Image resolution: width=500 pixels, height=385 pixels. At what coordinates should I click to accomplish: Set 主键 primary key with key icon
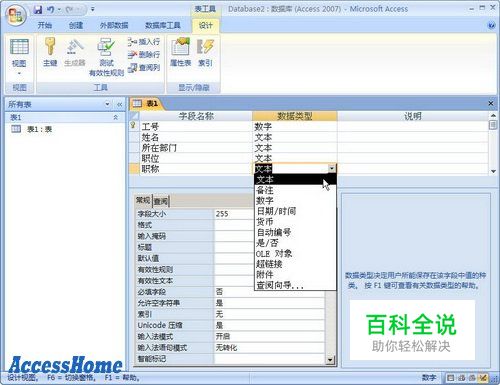[x=50, y=52]
